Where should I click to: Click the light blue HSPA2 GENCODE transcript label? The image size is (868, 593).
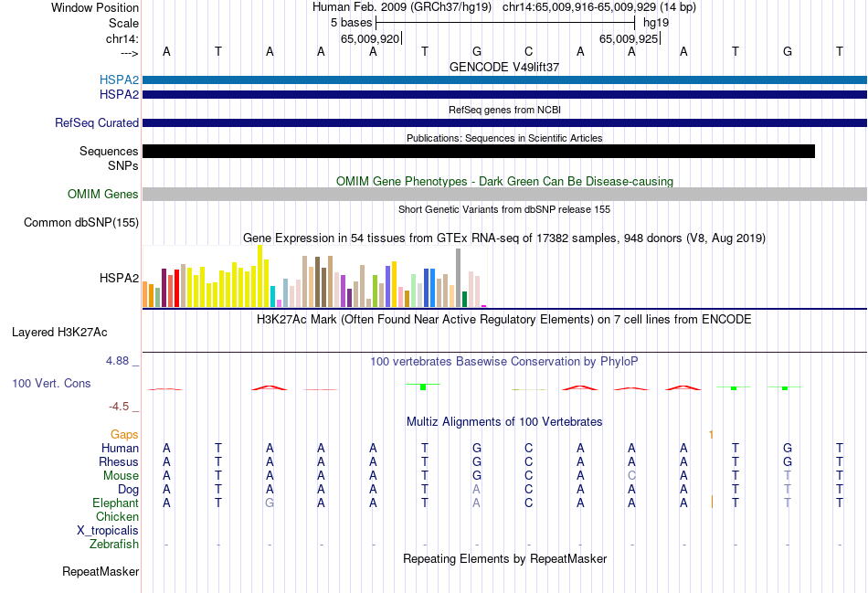119,79
